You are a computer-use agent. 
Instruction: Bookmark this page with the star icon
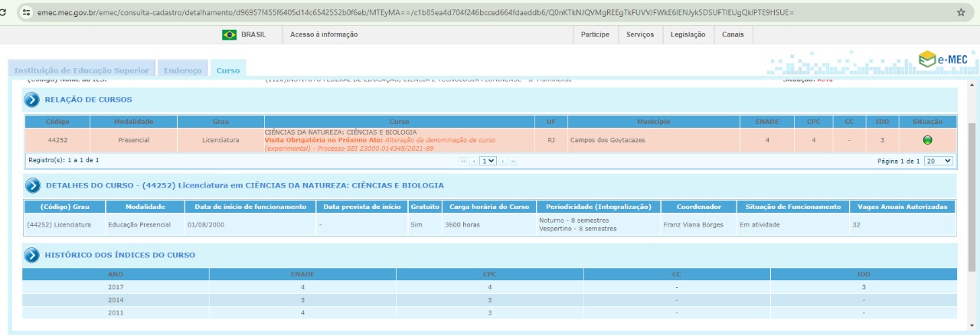(961, 12)
